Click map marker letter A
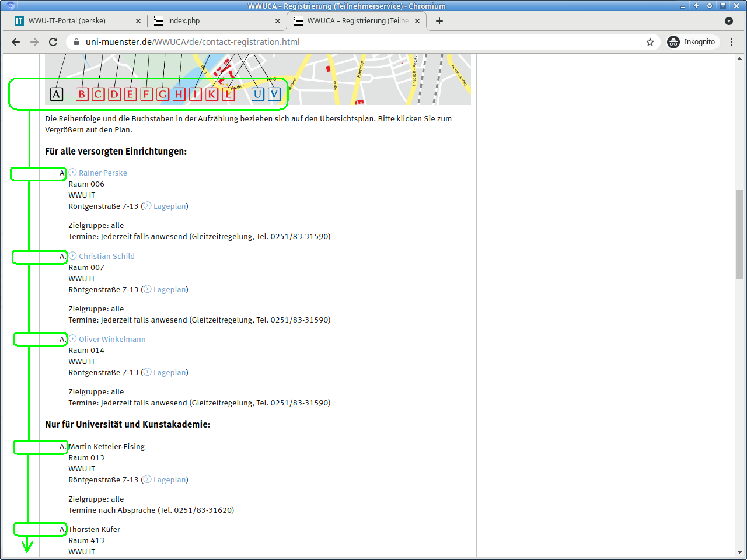The width and height of the screenshot is (747, 560). pos(57,94)
